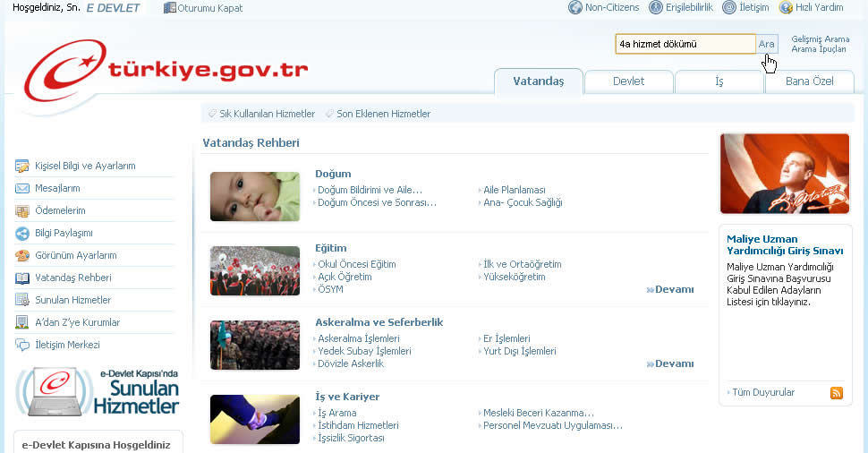Click the Non-Citizens globe icon
868x453 pixels.
(x=575, y=8)
